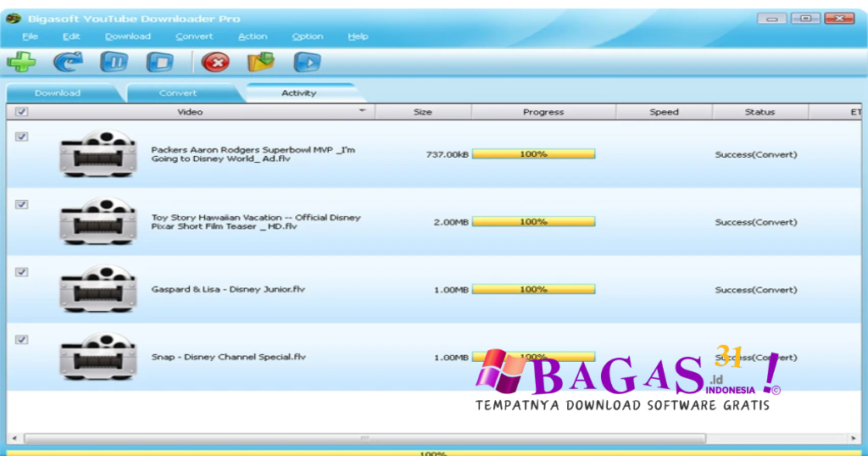
Task: Select 'Gaspard & Lisa - Disney Junior.flv'
Action: [x=228, y=289]
